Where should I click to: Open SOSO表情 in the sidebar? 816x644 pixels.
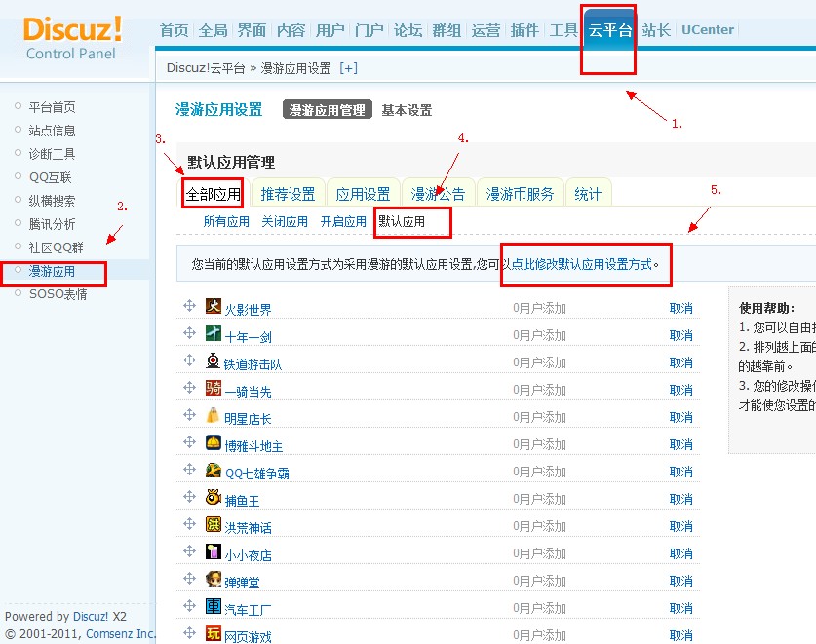[58, 294]
